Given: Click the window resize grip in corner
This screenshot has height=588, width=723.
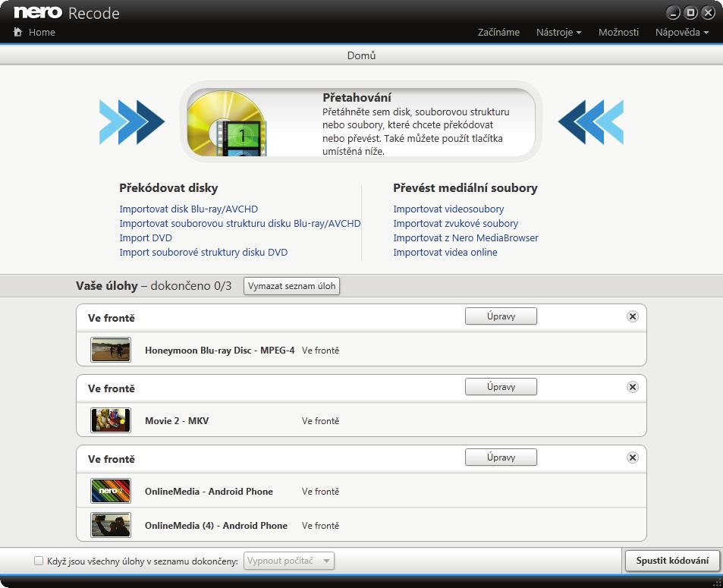Looking at the screenshot, I should click(x=717, y=583).
